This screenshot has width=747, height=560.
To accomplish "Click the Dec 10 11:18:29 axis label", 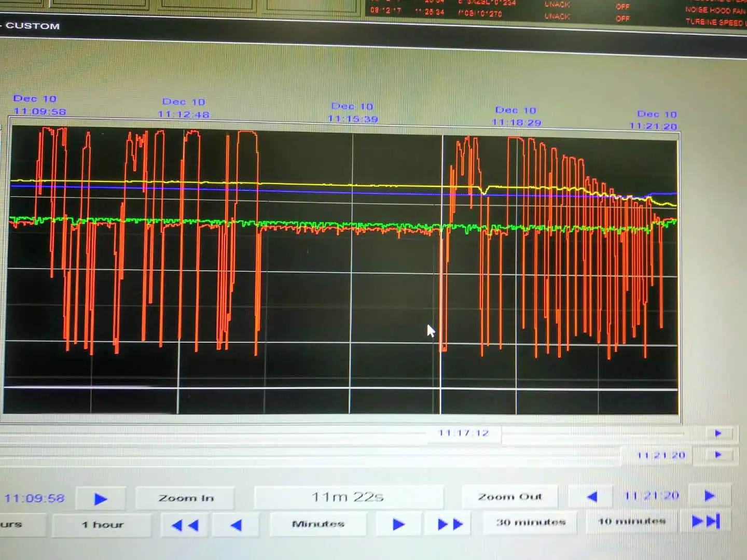I will 516,116.
